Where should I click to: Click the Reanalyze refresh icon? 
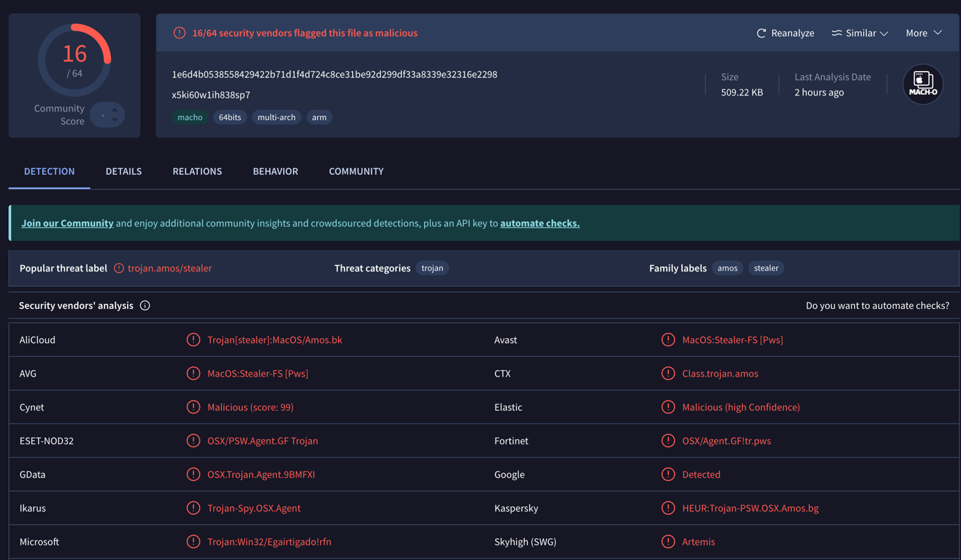point(762,33)
